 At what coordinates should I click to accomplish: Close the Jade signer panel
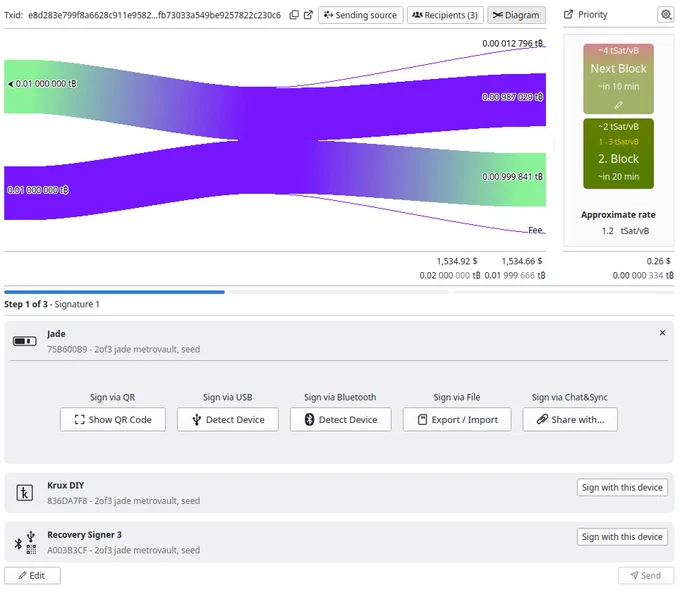coord(662,333)
